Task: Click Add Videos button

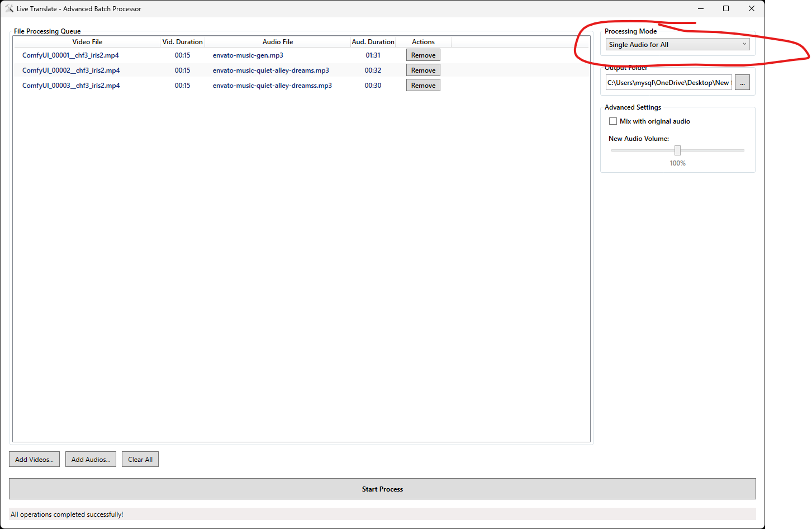Action: click(34, 460)
